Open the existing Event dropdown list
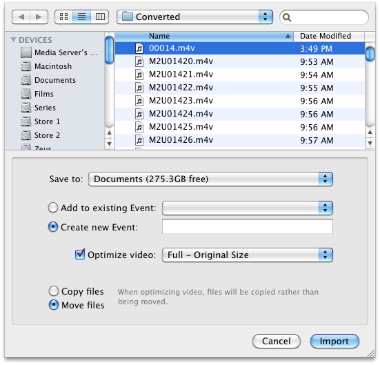The width and height of the screenshot is (380, 365). coord(247,208)
